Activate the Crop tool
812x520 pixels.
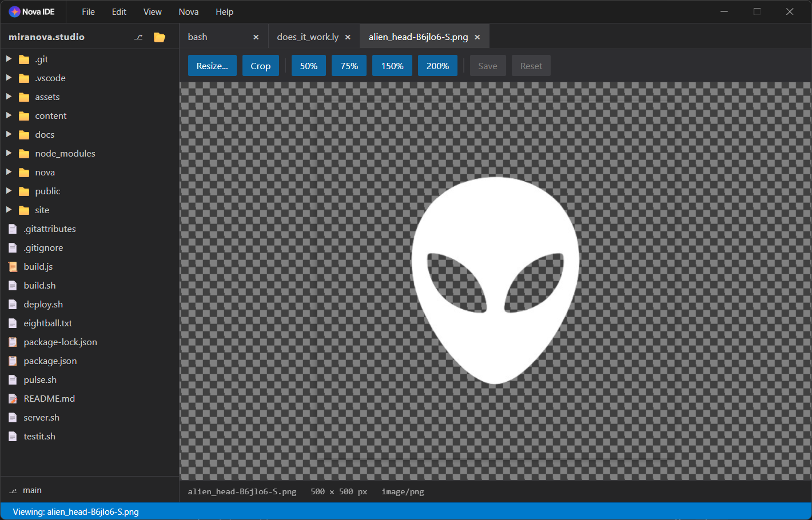point(260,65)
